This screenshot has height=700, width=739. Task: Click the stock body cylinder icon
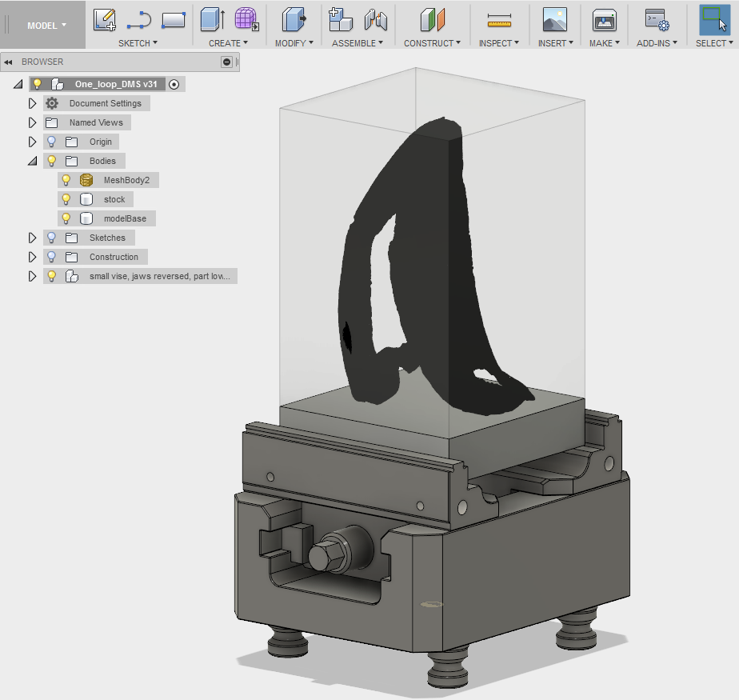(x=86, y=199)
